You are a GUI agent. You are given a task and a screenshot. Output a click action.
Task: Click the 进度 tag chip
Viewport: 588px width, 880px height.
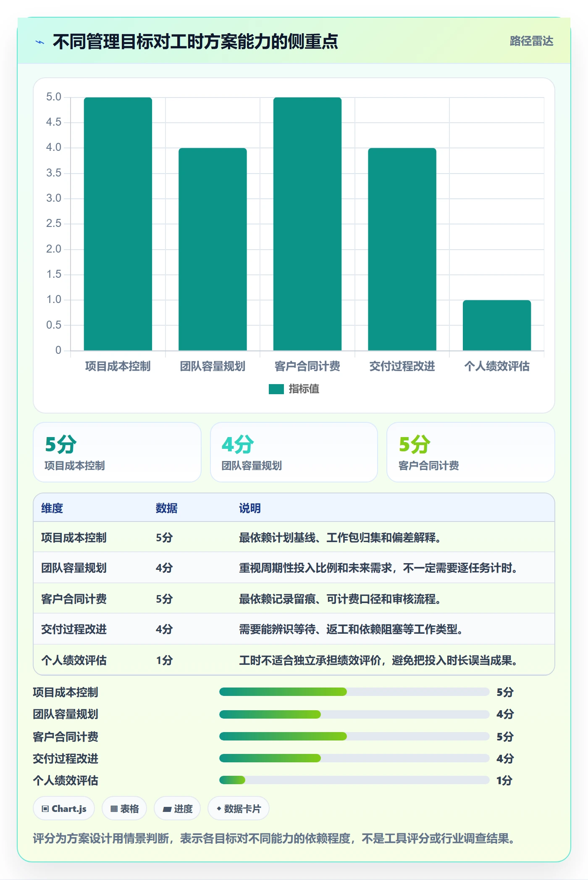(x=177, y=809)
